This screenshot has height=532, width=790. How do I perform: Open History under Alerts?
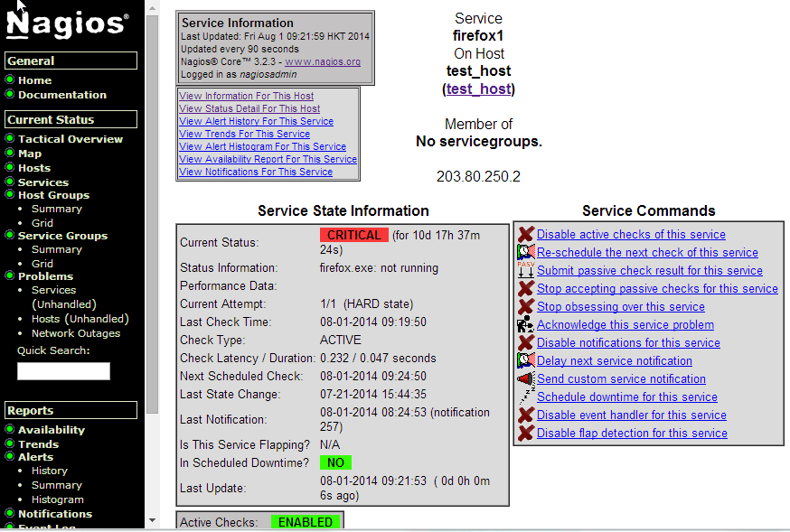click(x=50, y=471)
